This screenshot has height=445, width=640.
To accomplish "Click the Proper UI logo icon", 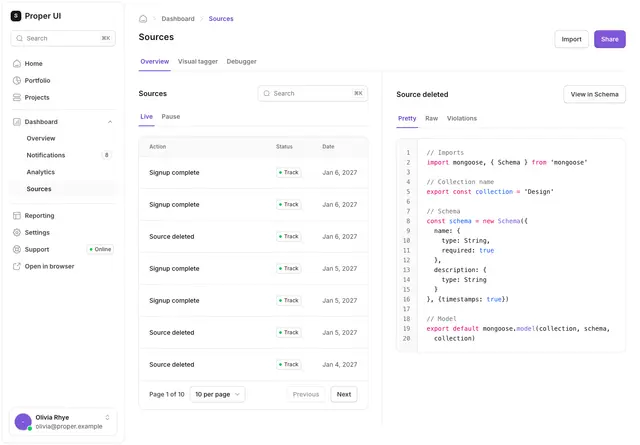I will point(16,16).
